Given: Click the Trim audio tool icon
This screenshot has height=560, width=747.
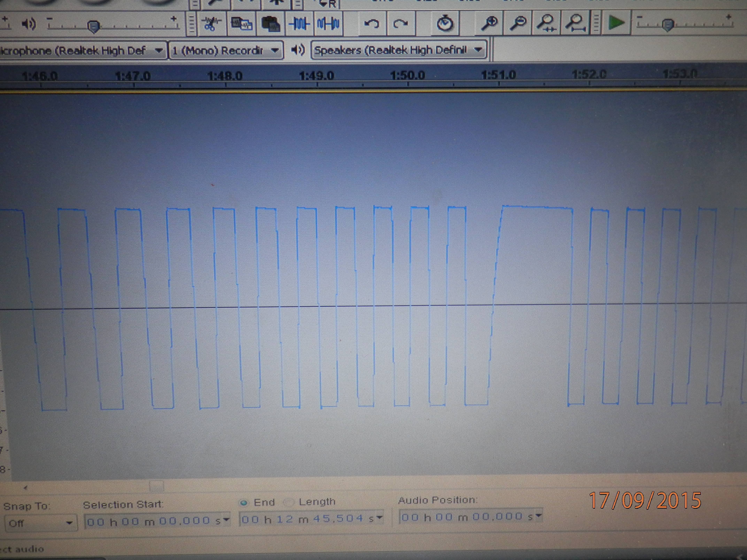Looking at the screenshot, I should point(299,24).
